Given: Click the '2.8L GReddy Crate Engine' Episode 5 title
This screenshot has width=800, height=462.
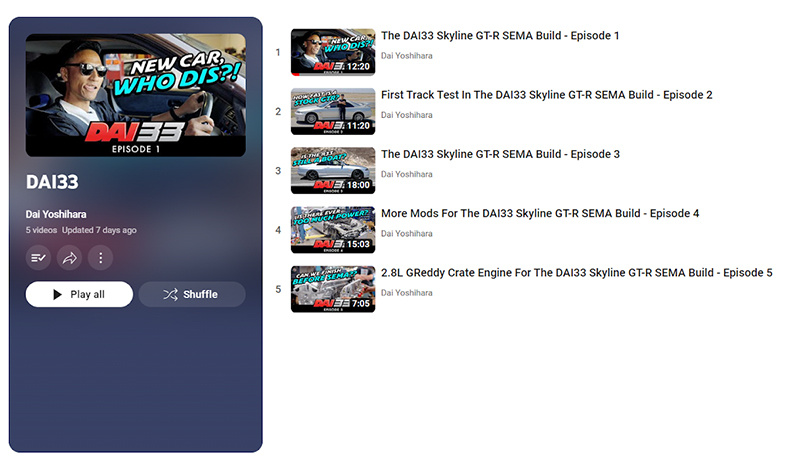Looking at the screenshot, I should (x=577, y=272).
